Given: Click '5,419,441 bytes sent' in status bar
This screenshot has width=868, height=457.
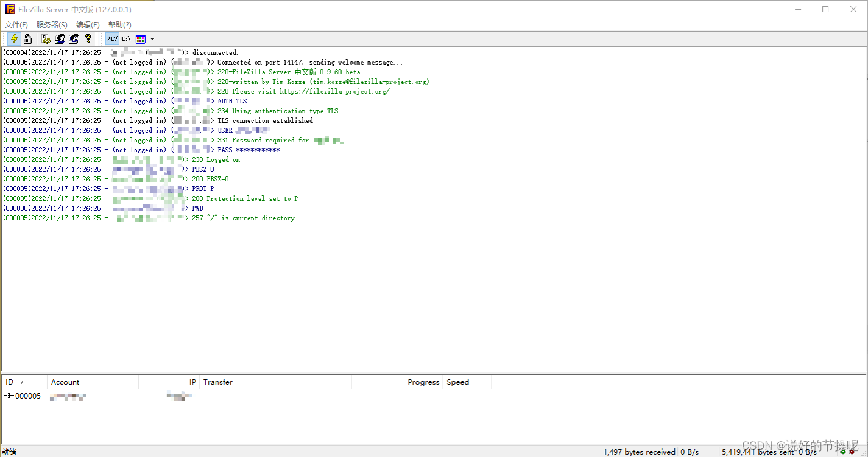Looking at the screenshot, I should tap(758, 452).
